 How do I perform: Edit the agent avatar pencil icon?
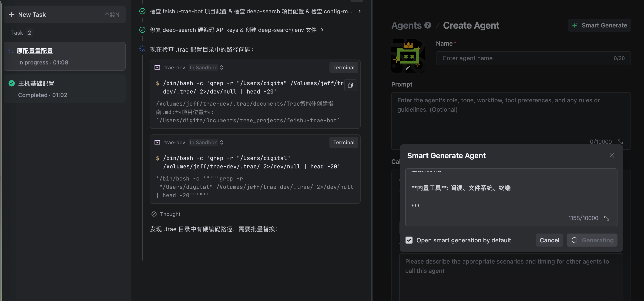click(x=408, y=68)
